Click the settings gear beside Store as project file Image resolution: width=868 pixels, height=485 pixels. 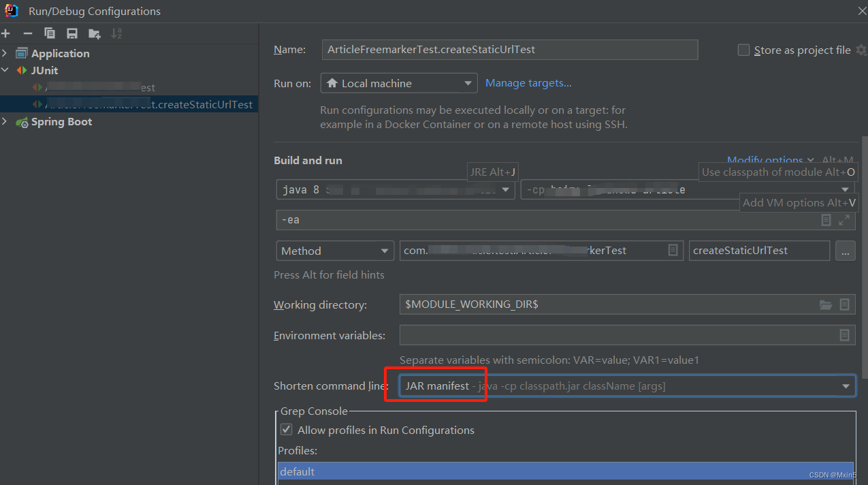(861, 49)
